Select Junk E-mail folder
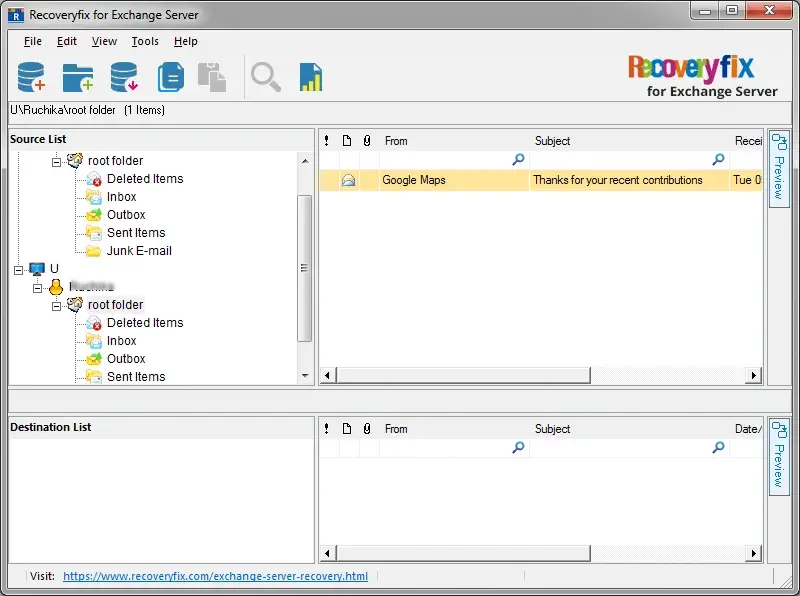 pyautogui.click(x=139, y=251)
